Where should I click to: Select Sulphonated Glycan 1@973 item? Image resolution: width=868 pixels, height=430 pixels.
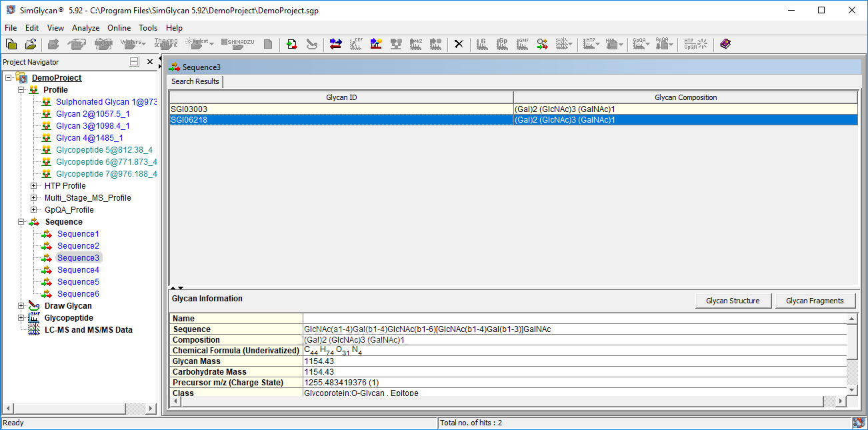click(107, 102)
